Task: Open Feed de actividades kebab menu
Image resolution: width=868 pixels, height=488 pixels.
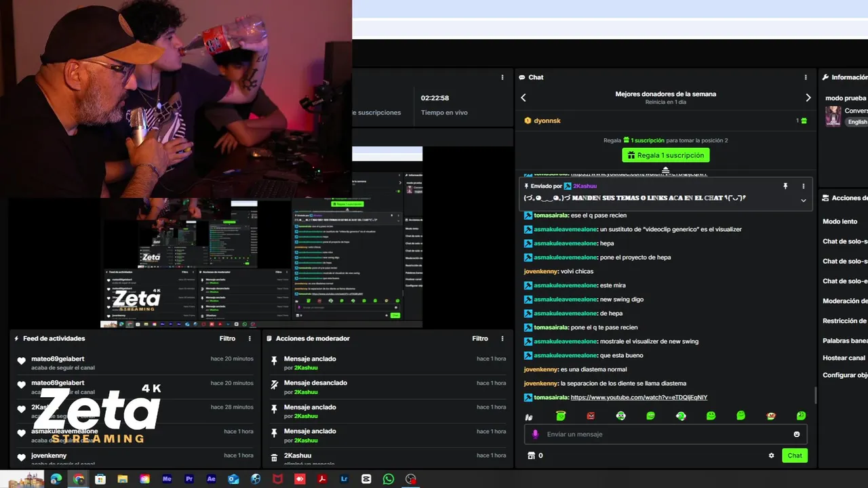Action: 250,338
